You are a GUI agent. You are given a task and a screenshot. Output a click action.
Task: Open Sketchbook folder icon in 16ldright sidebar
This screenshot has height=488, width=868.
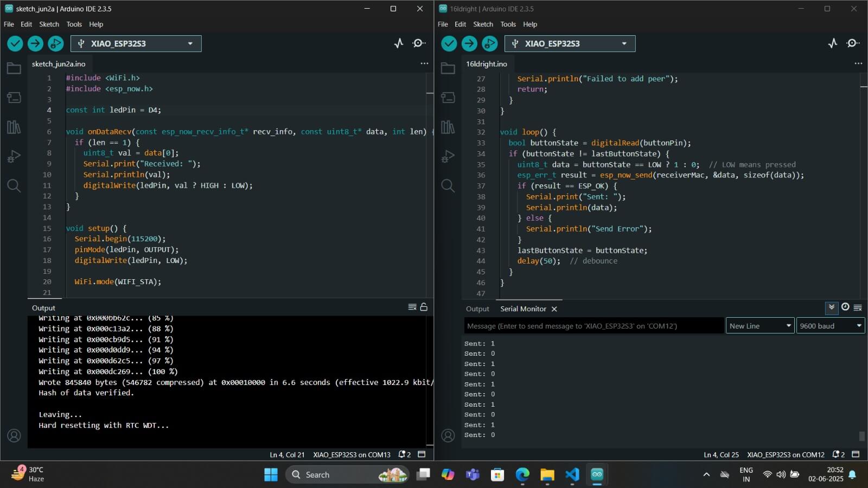click(x=448, y=68)
